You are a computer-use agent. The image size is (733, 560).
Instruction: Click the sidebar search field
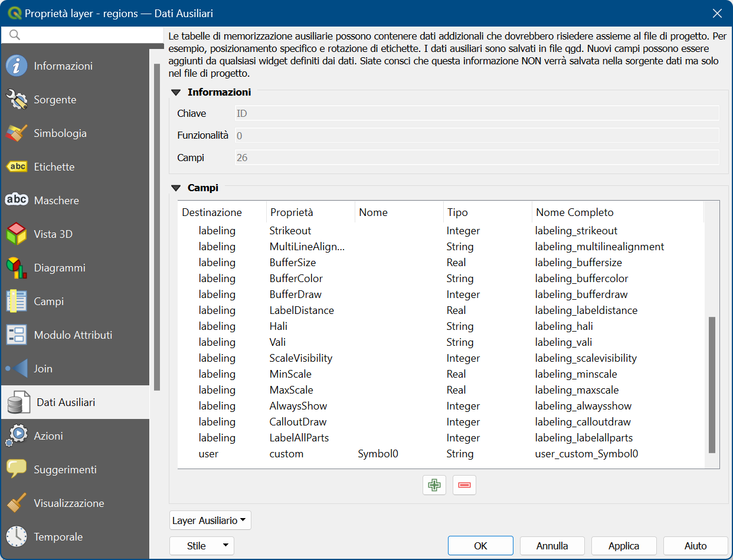click(x=82, y=35)
